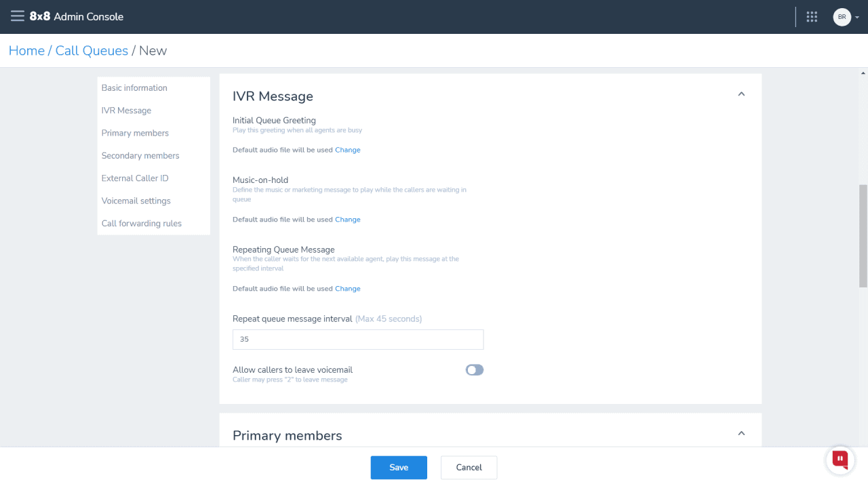The image size is (868, 488).
Task: Open the hamburger navigation menu
Action: (x=17, y=16)
